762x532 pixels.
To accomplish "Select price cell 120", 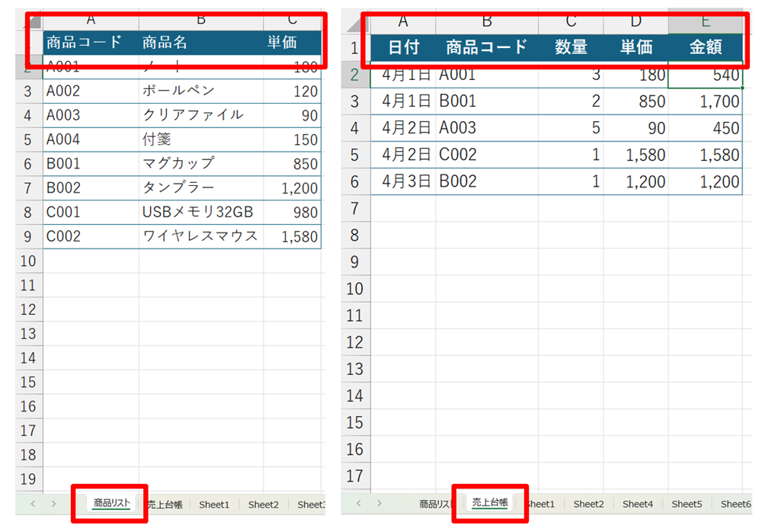I will coord(292,91).
